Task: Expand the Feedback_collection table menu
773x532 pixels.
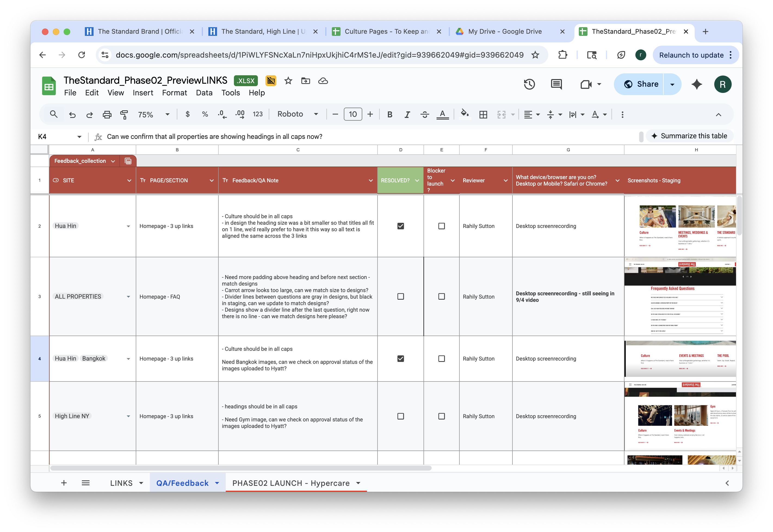Action: [113, 161]
